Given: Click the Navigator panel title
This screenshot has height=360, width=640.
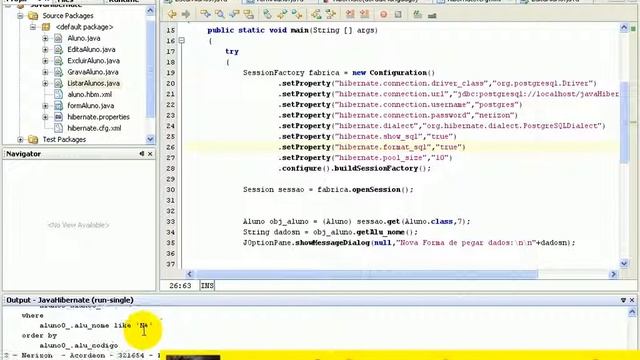Looking at the screenshot, I should click(23, 154).
